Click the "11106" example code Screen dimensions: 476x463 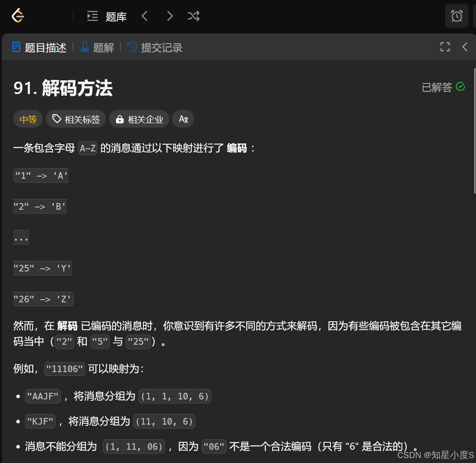point(64,369)
